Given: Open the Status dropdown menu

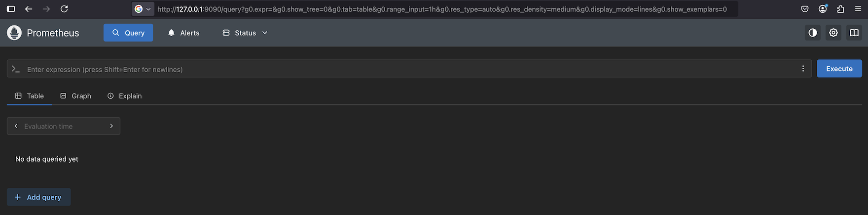Looking at the screenshot, I should [x=245, y=33].
